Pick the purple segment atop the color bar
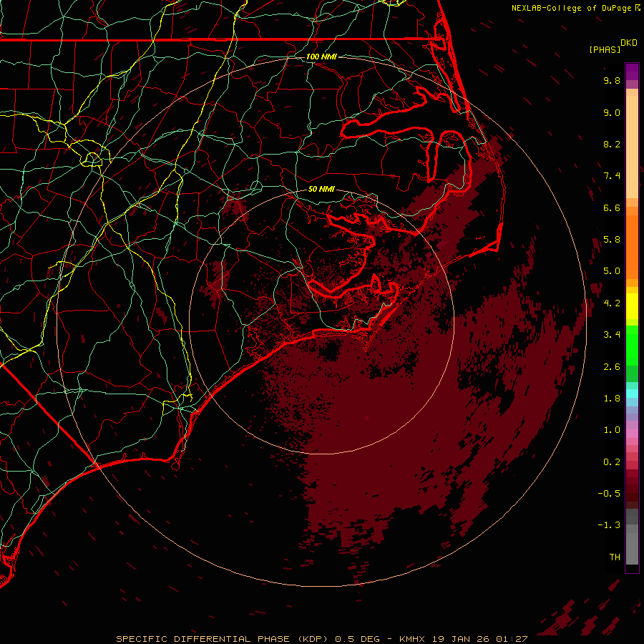This screenshot has height=644, width=644. click(632, 72)
